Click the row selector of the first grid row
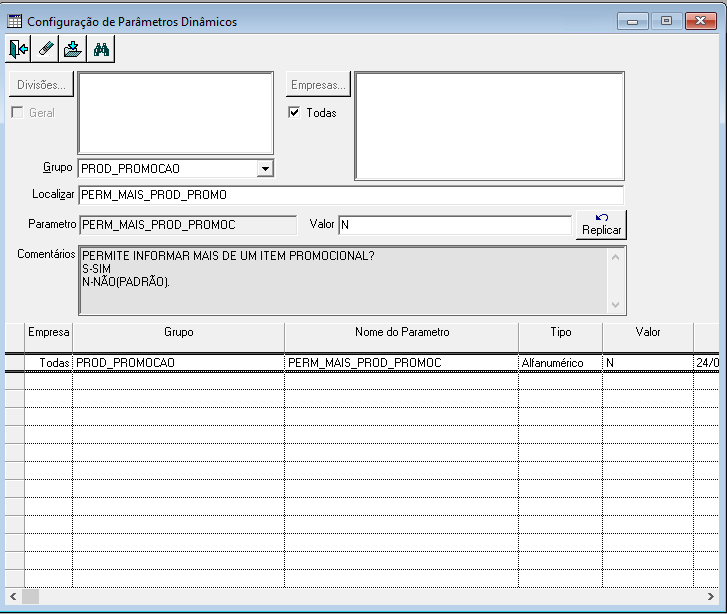This screenshot has width=727, height=614. [x=15, y=363]
